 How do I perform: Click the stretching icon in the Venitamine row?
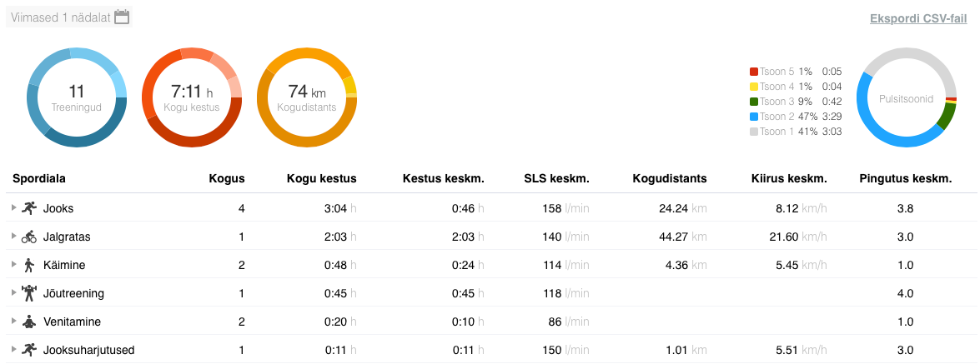click(x=29, y=322)
